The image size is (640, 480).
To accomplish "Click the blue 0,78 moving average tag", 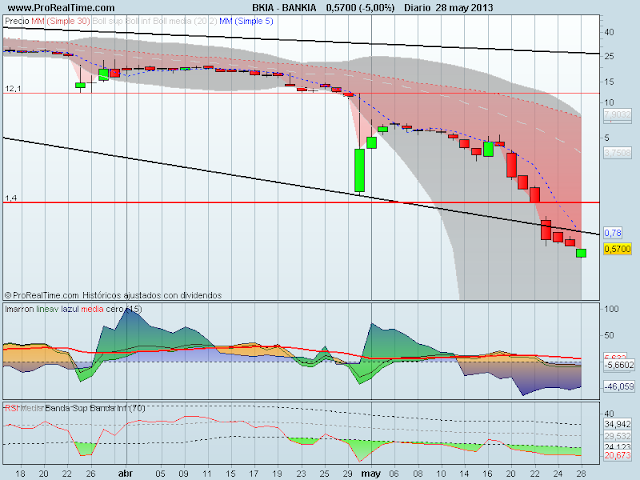I will tap(613, 233).
